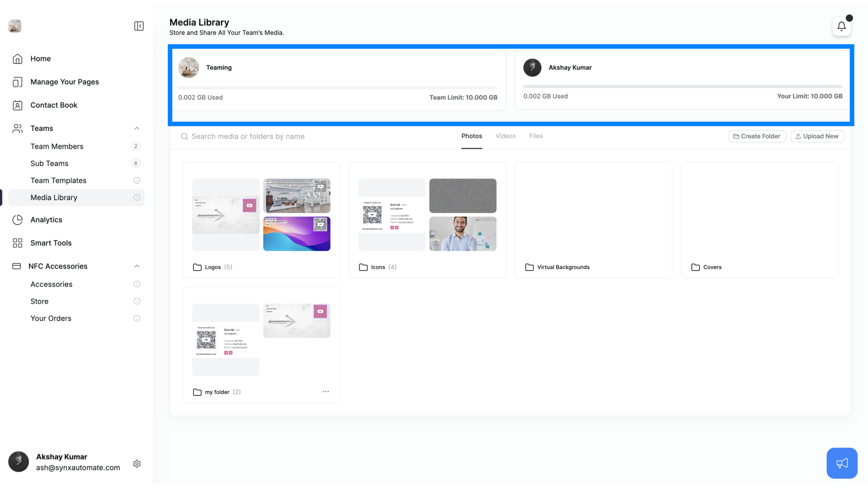Viewport: 868px width, 488px height.
Task: Click the Analytics sidebar icon
Action: coord(17,219)
